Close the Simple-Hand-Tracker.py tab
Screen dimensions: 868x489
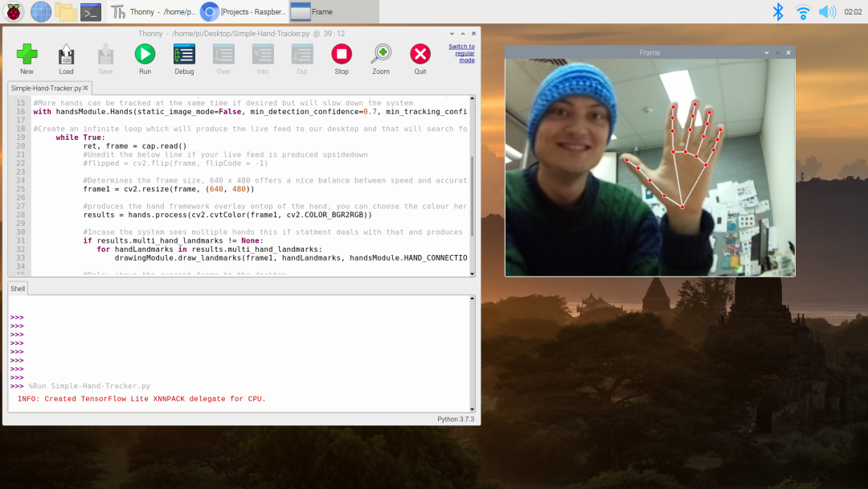pos(86,88)
